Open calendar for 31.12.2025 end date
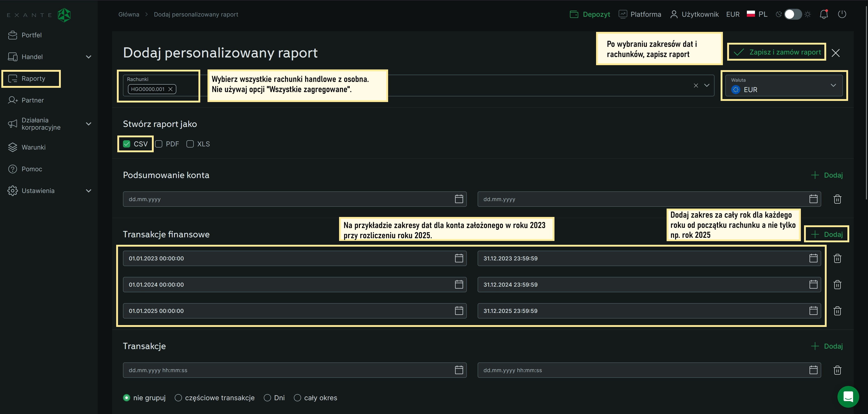This screenshot has width=868, height=414. 813,311
